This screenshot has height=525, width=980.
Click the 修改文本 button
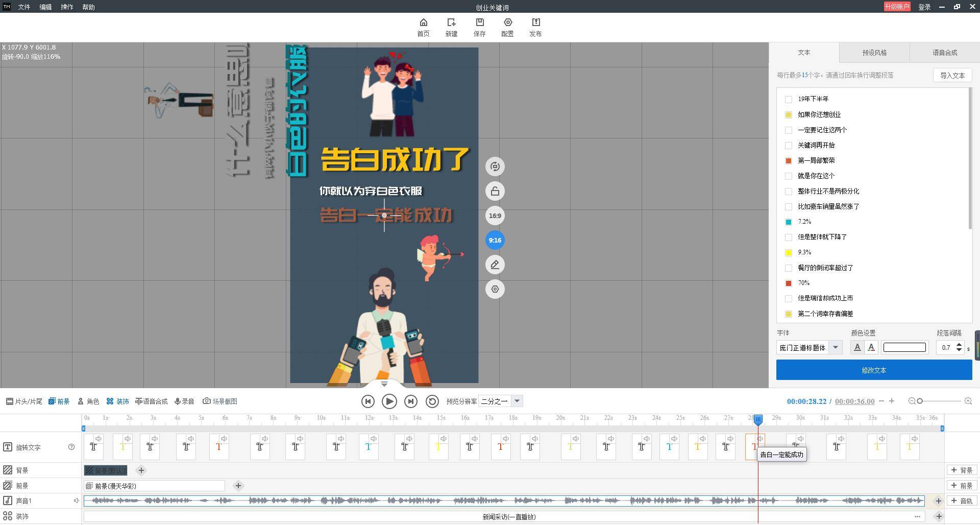tap(874, 370)
